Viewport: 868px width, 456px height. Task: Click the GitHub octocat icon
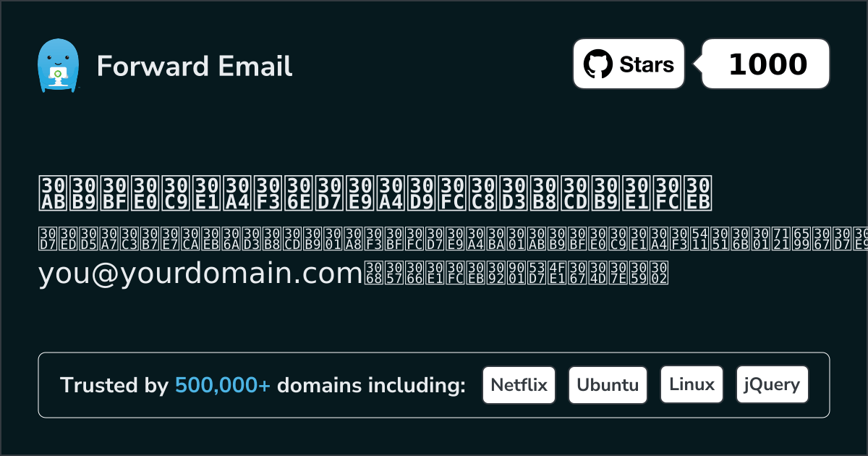(598, 64)
